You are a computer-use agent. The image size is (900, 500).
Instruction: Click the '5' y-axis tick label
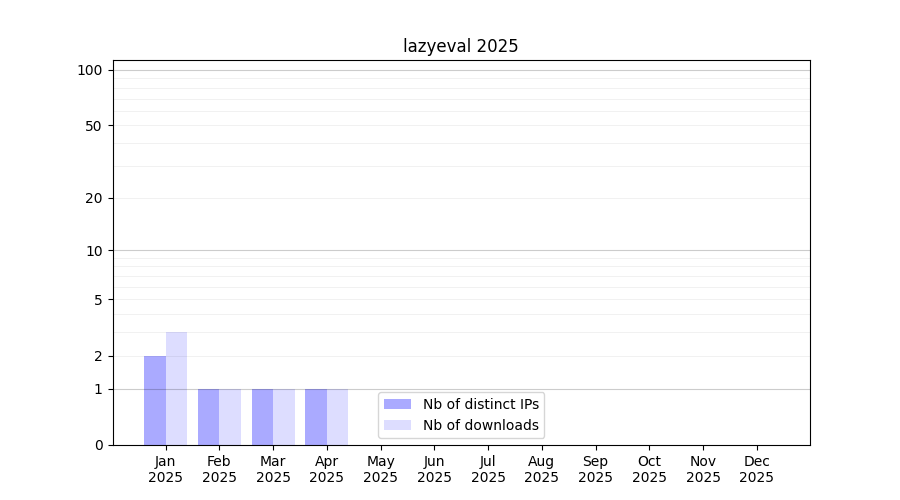pyautogui.click(x=98, y=299)
